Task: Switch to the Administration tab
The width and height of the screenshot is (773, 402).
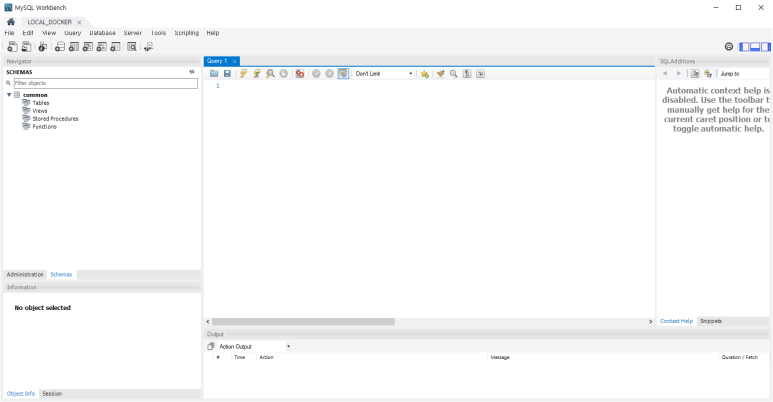Action: click(25, 274)
